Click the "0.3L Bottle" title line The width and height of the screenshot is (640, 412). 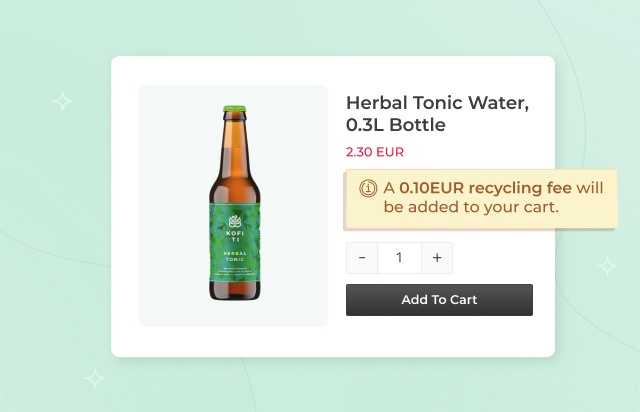point(395,125)
